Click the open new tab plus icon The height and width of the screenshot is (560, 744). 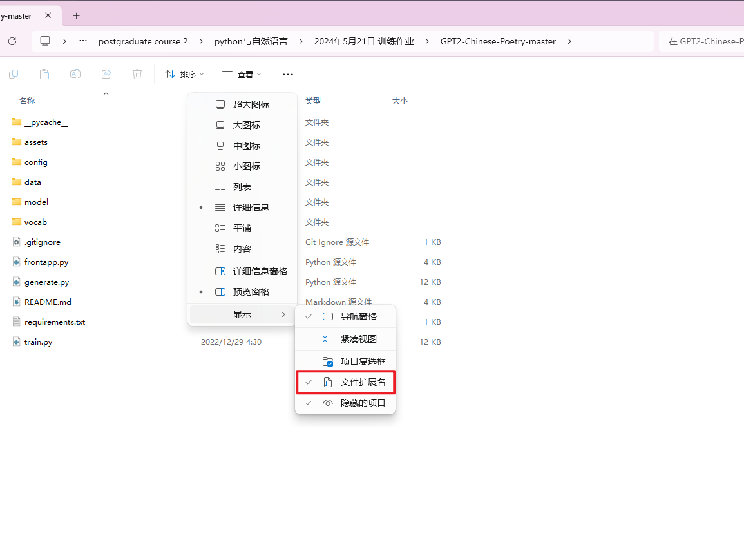pos(76,15)
